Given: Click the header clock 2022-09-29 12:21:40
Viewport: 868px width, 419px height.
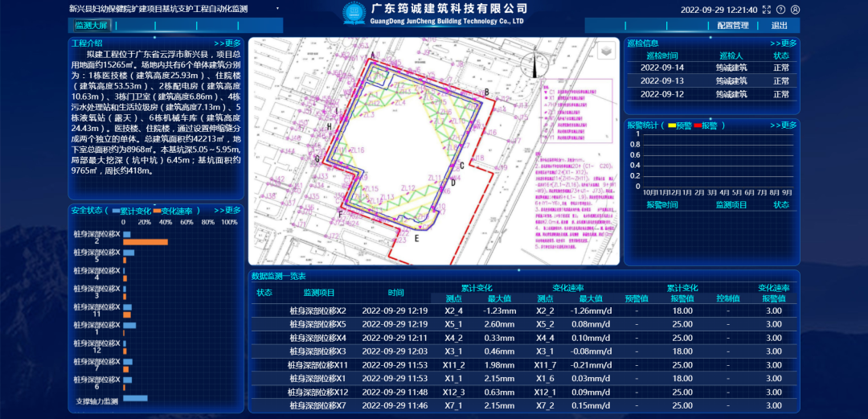Looking at the screenshot, I should tap(719, 10).
